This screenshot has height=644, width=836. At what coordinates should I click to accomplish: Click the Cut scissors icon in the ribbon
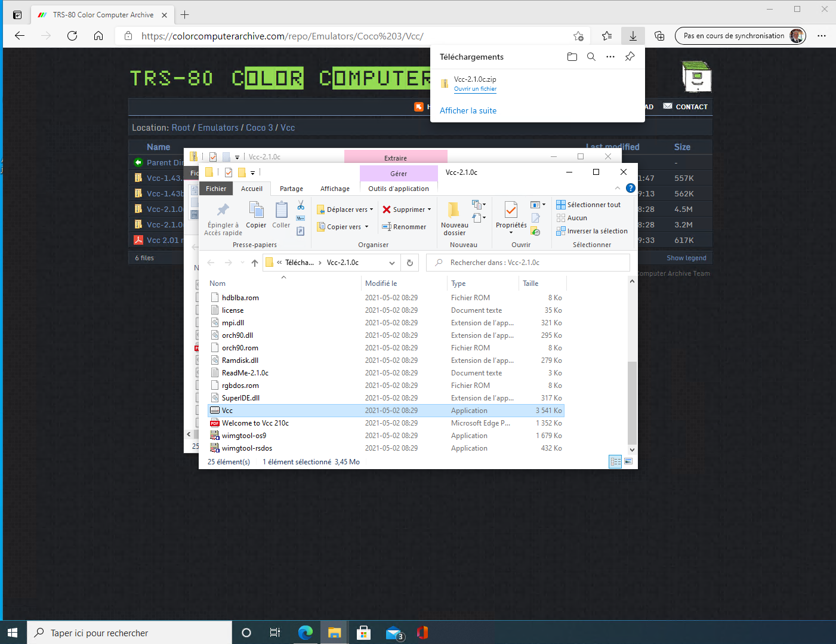(x=301, y=205)
